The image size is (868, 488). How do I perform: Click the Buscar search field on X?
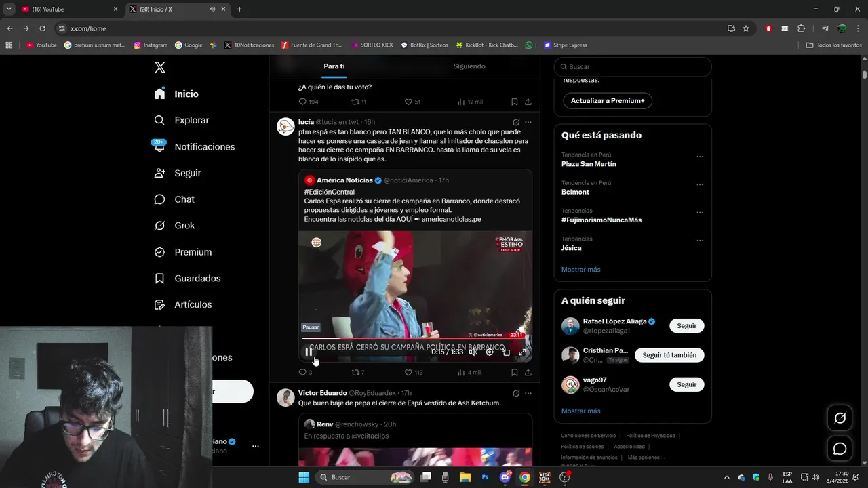[633, 66]
